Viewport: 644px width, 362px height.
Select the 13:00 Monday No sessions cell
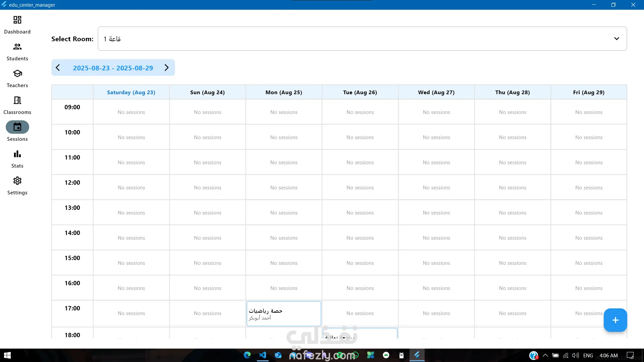click(x=284, y=213)
